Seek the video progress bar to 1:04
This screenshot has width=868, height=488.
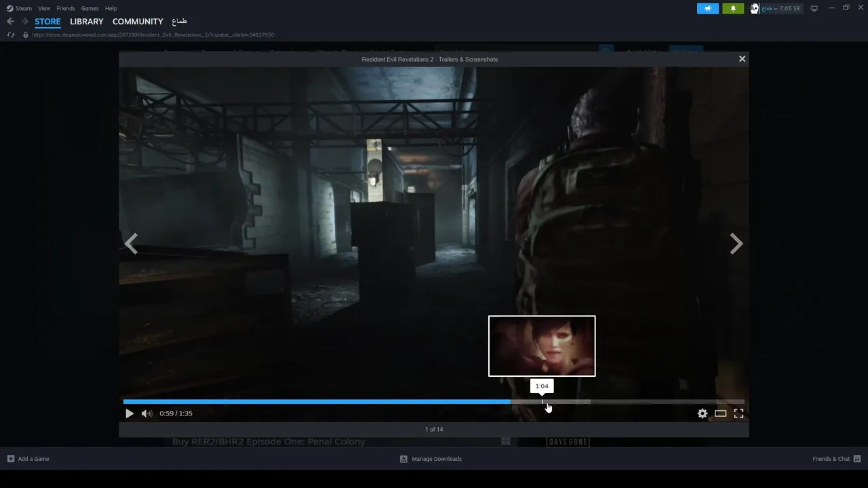542,402
